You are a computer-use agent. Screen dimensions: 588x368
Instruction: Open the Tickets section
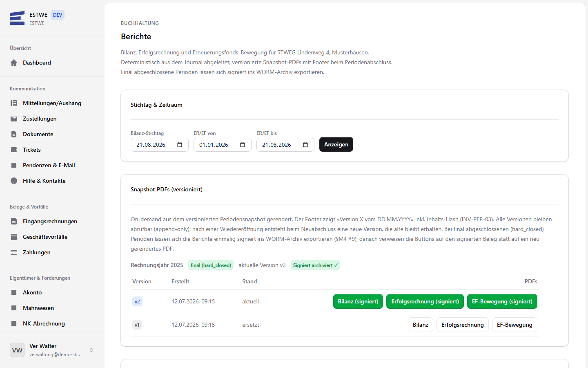[x=52, y=150]
